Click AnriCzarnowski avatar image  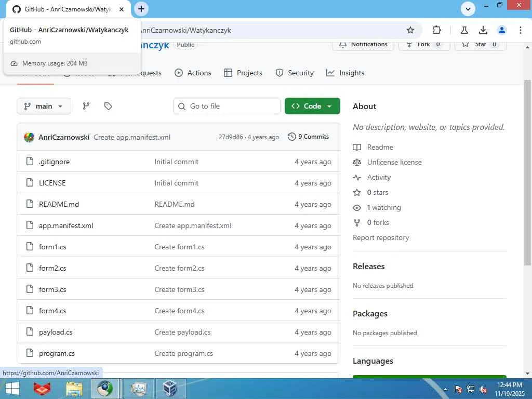[x=29, y=137]
